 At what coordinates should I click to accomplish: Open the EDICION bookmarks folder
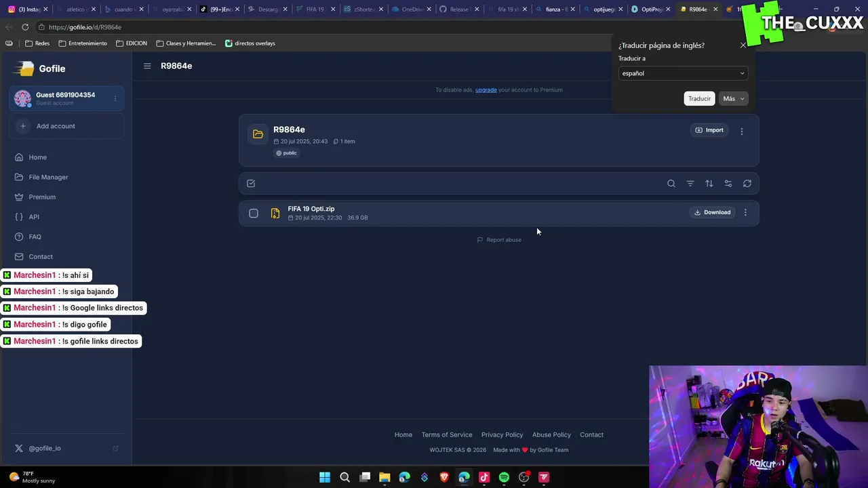coord(132,43)
